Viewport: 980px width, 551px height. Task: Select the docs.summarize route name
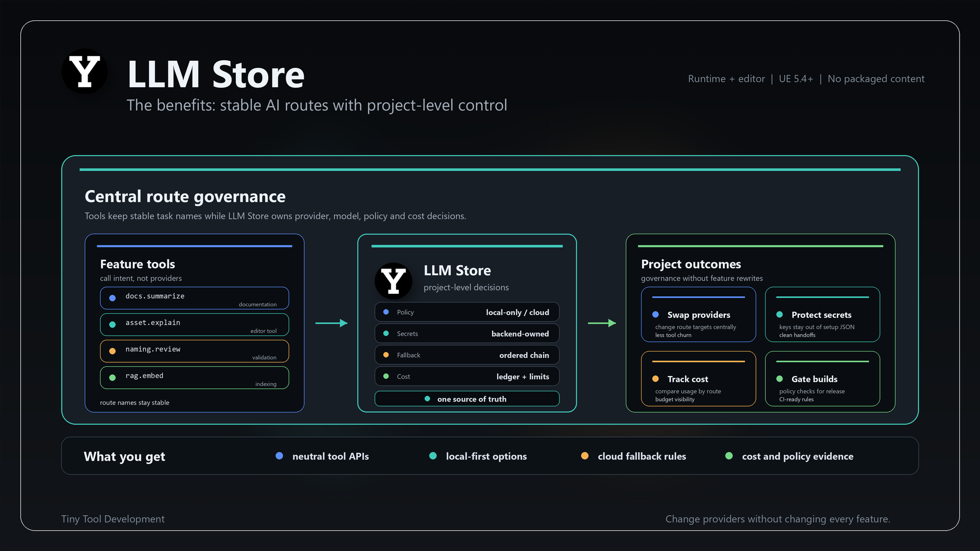[155, 296]
